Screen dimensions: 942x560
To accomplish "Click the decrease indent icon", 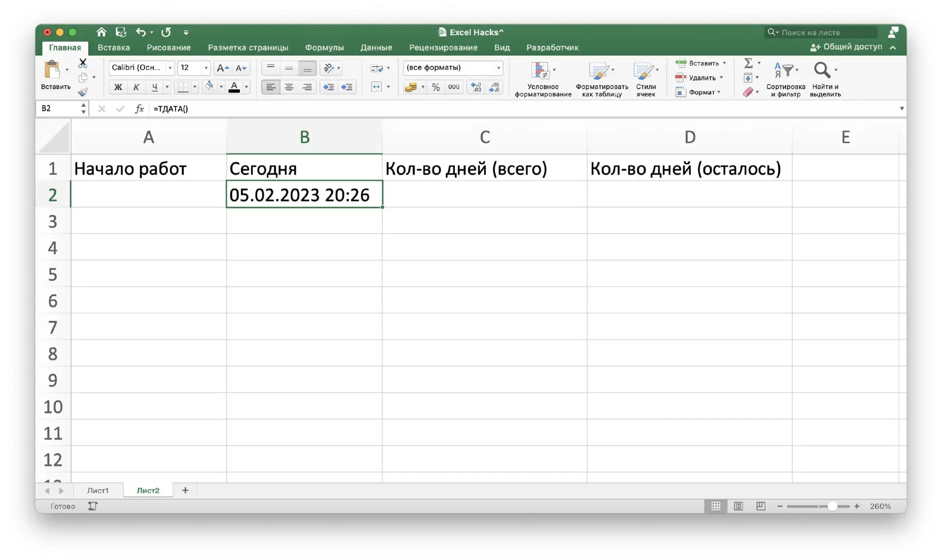I will [x=328, y=87].
